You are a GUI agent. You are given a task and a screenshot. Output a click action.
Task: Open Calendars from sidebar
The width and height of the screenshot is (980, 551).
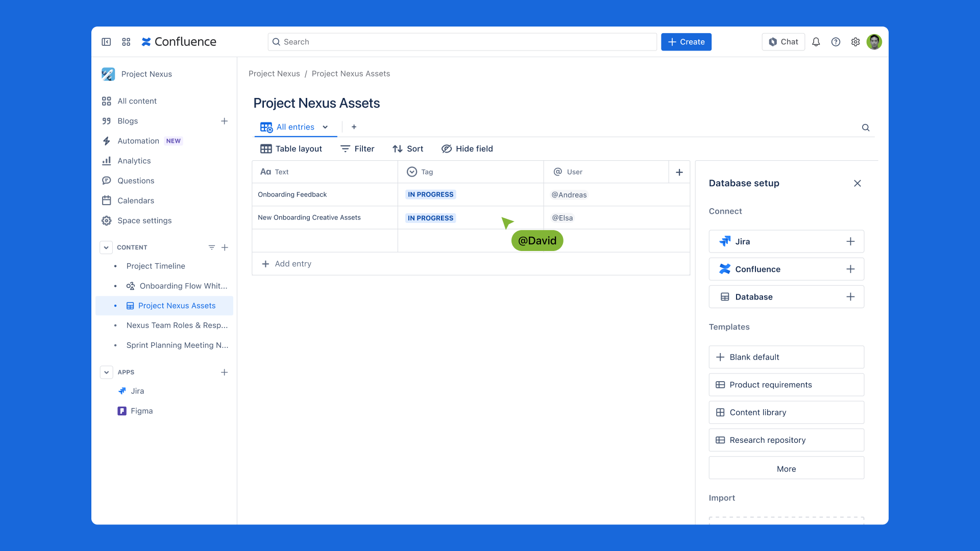coord(135,201)
